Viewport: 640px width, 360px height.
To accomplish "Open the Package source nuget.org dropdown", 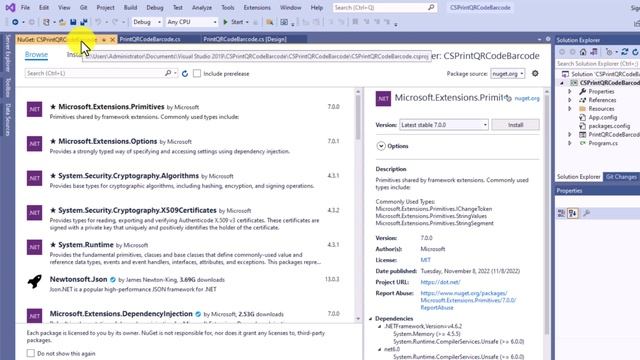I will tap(507, 74).
